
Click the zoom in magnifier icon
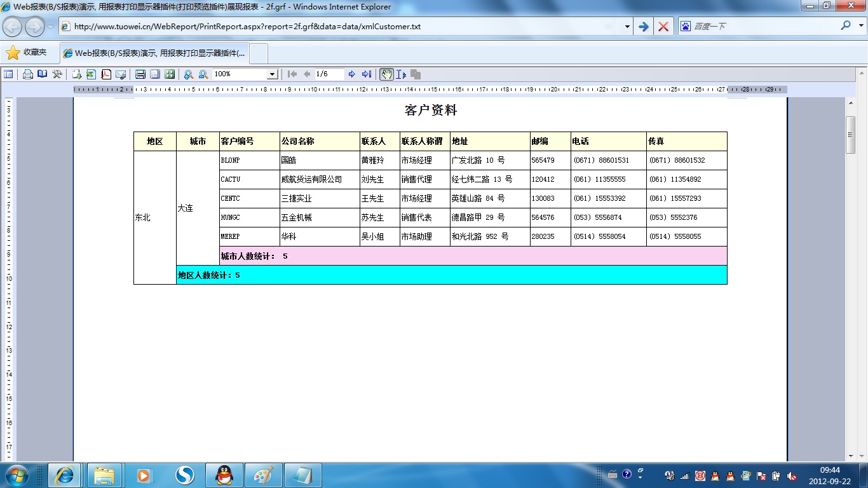coord(189,74)
